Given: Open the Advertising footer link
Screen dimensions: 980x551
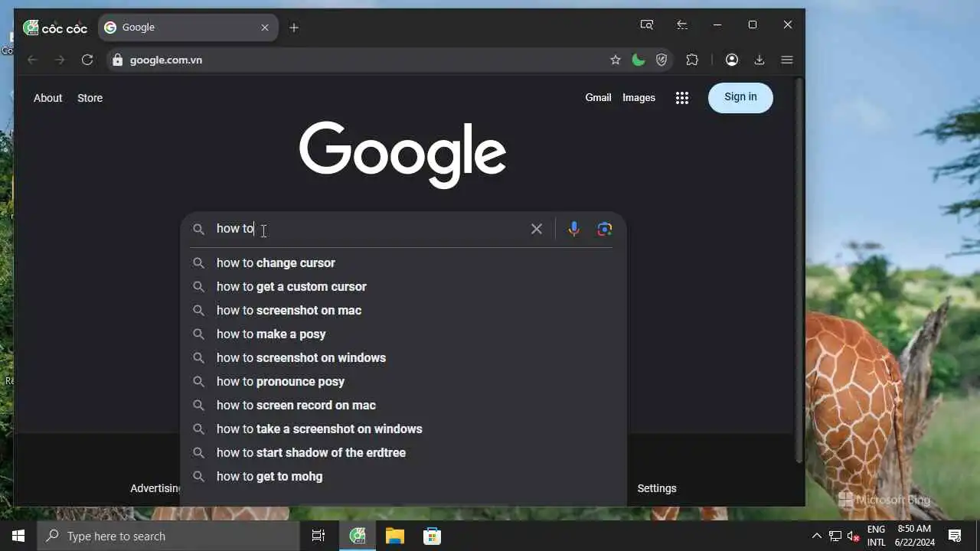Looking at the screenshot, I should click(155, 488).
